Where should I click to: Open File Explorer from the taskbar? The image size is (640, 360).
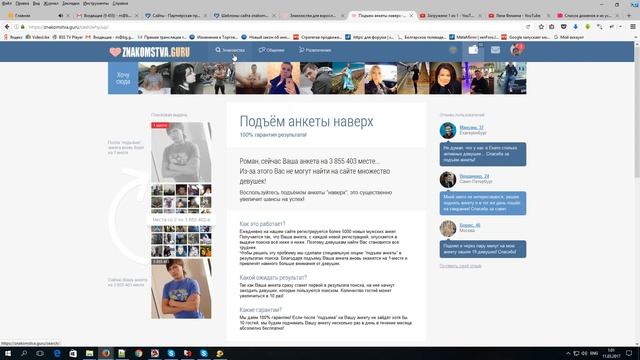coord(89,353)
